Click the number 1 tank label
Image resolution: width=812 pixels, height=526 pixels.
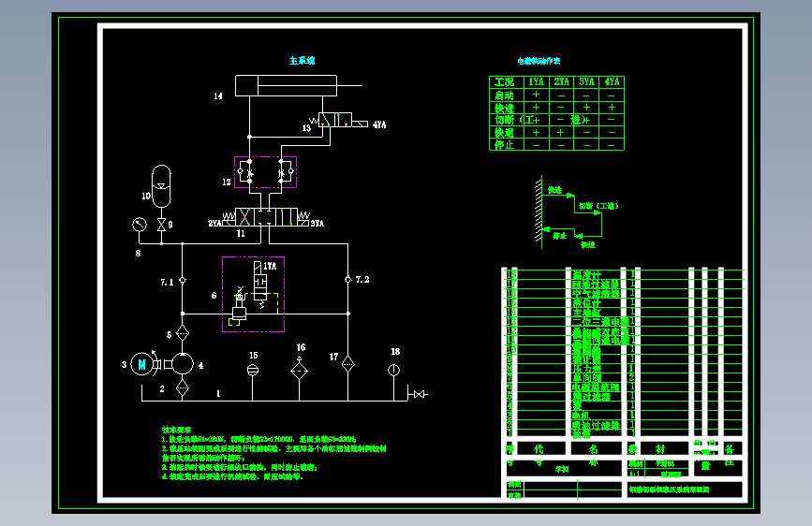(218, 393)
